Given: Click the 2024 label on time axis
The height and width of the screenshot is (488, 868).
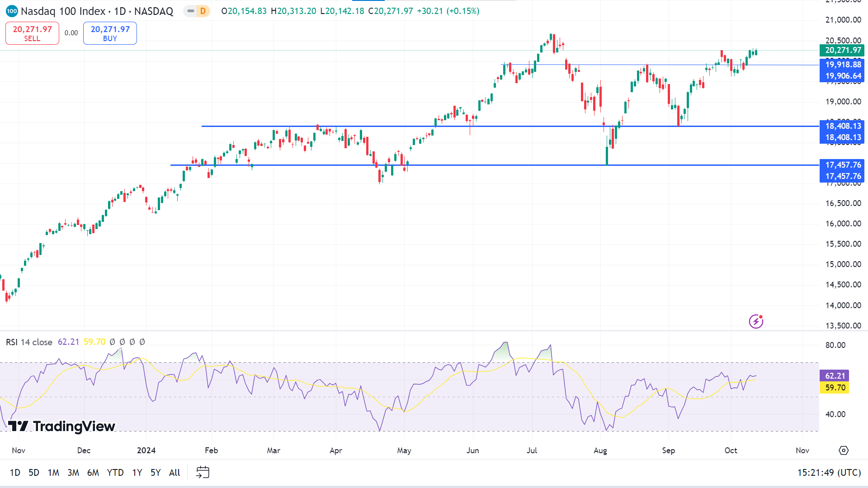Looking at the screenshot, I should [146, 450].
